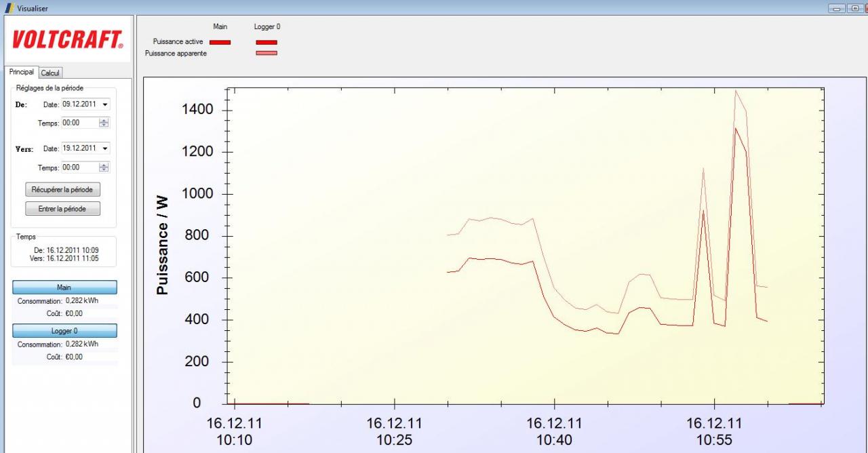Click the 16.12.11 10:55 axis label

click(x=714, y=431)
